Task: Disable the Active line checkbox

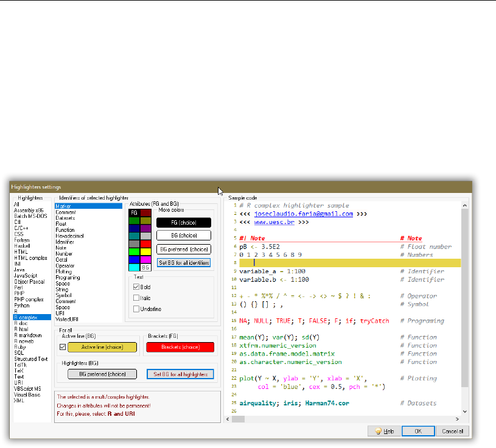Action: tap(61, 347)
